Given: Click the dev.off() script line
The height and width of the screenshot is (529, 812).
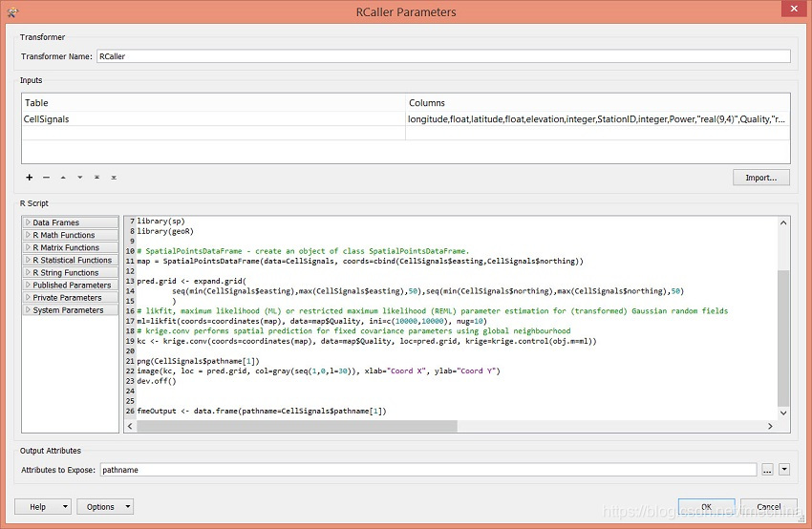Looking at the screenshot, I should pyautogui.click(x=157, y=381).
